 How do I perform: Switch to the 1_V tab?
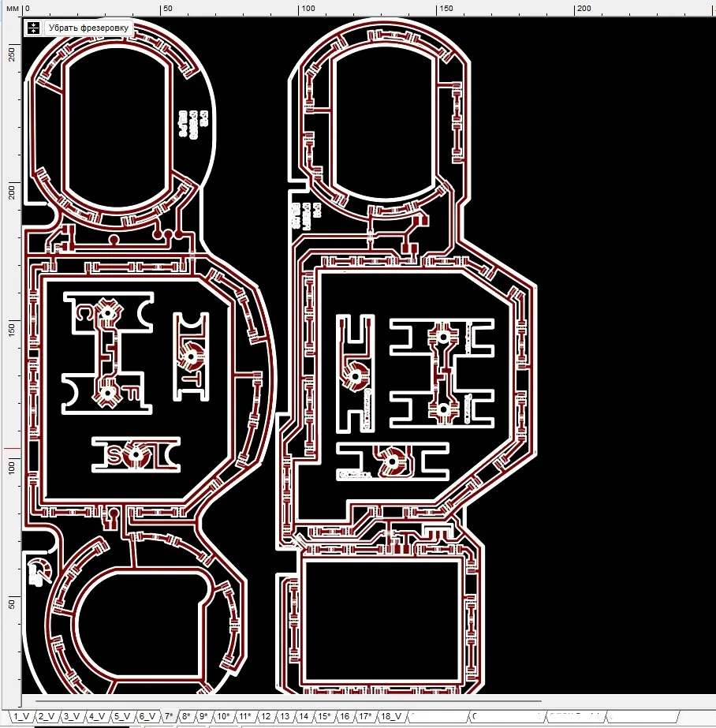click(21, 717)
